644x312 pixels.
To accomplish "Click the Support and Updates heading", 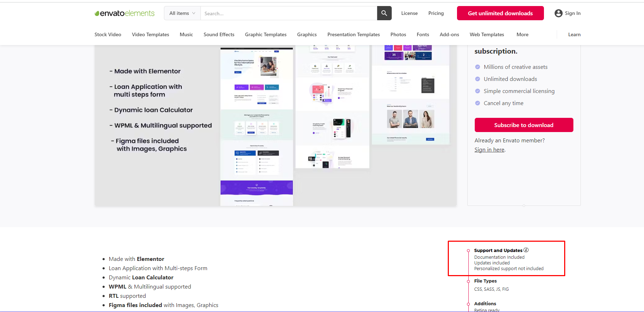I will point(498,250).
